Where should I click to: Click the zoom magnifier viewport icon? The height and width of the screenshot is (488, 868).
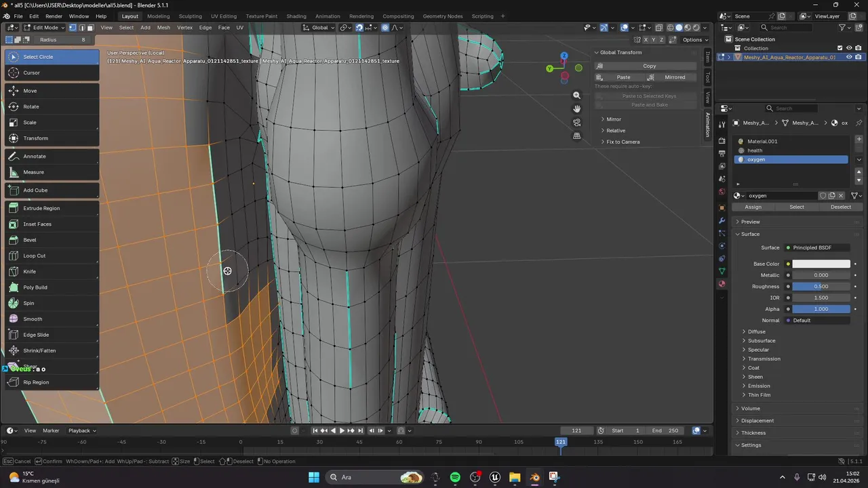click(x=576, y=96)
